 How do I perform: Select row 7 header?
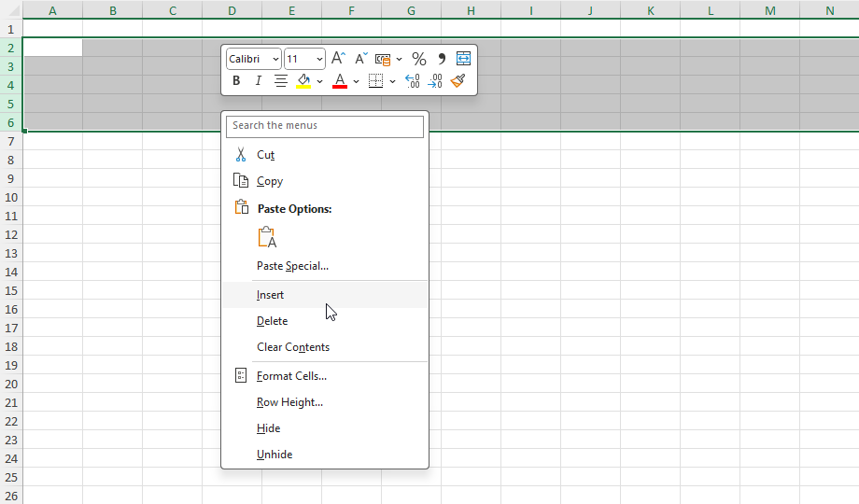(11, 141)
